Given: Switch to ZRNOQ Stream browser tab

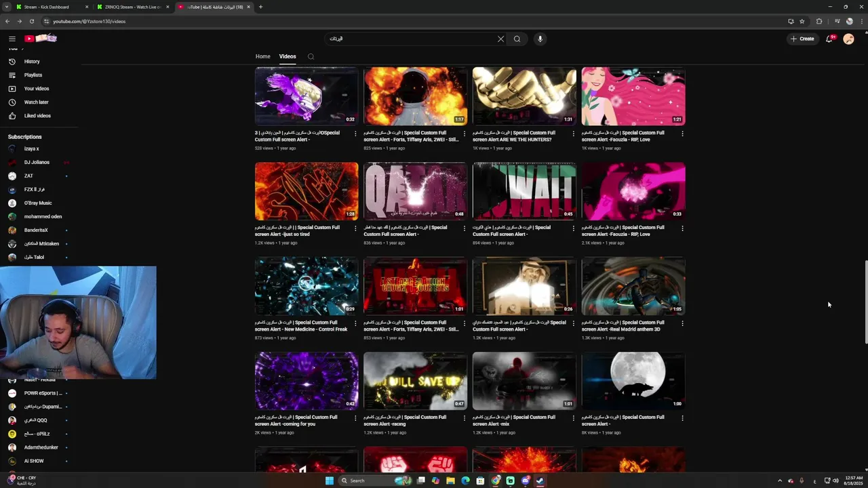Looking at the screenshot, I should point(132,7).
